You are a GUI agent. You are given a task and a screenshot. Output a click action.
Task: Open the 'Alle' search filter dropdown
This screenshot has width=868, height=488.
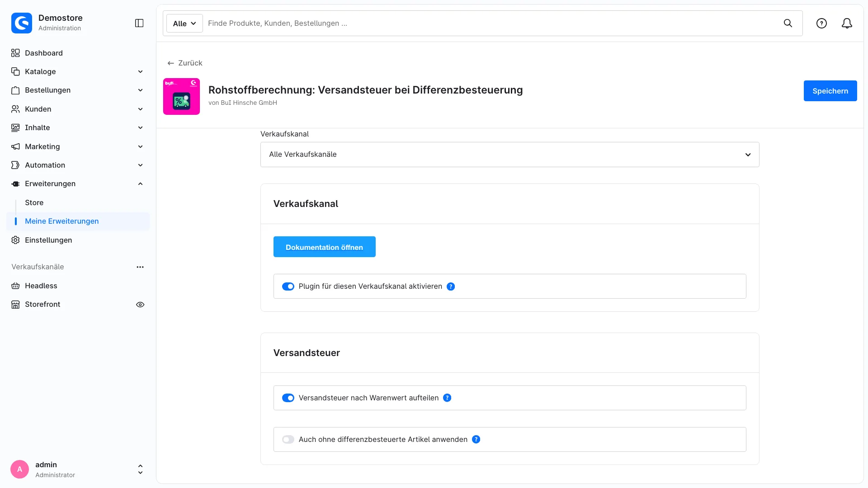point(184,23)
